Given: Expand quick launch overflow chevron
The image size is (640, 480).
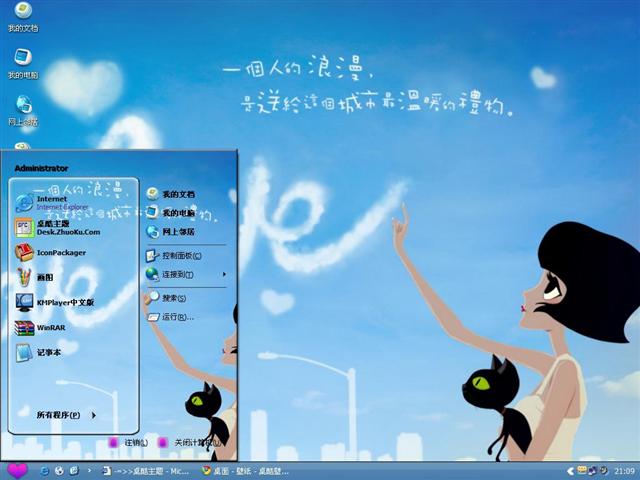Looking at the screenshot, I should (x=89, y=471).
